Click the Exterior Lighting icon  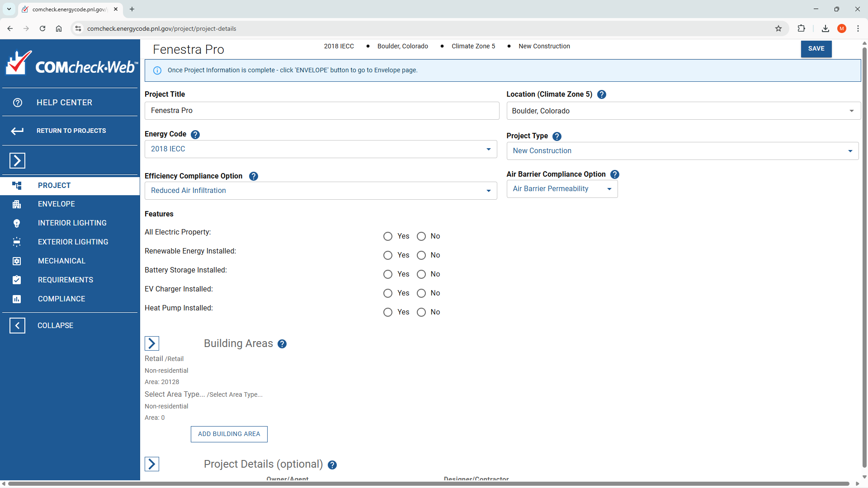(x=17, y=242)
